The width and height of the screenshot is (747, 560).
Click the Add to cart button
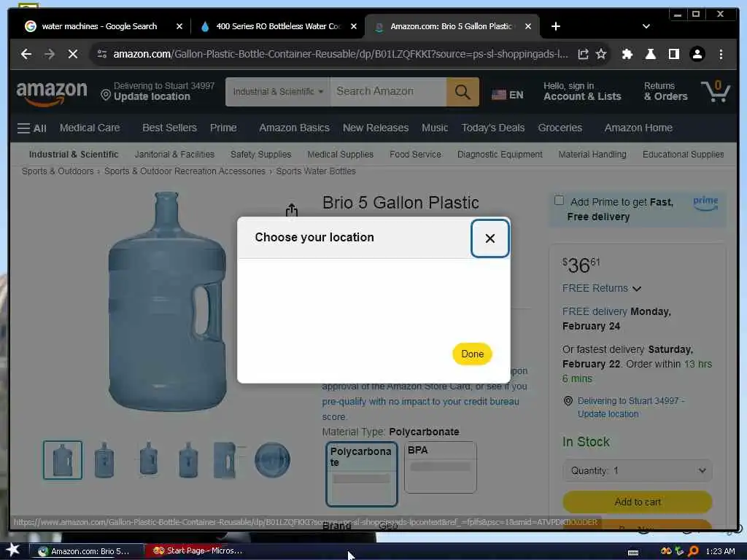(x=638, y=502)
